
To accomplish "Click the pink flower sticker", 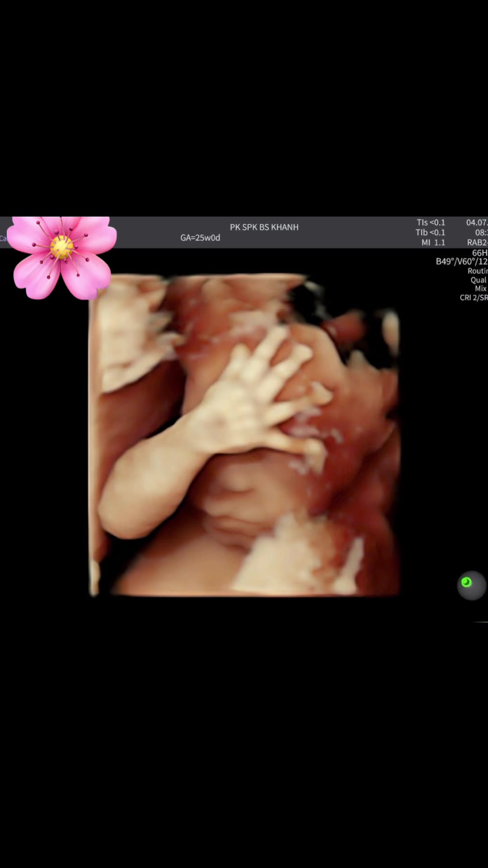I will point(62,258).
